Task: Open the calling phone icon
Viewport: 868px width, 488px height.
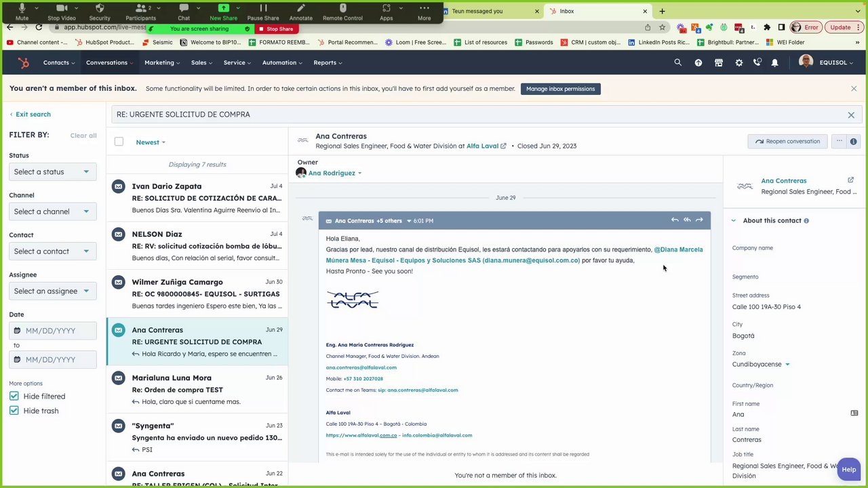Action: pyautogui.click(x=757, y=62)
